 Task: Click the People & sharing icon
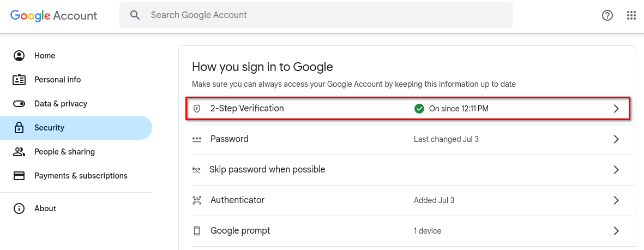coord(19,152)
